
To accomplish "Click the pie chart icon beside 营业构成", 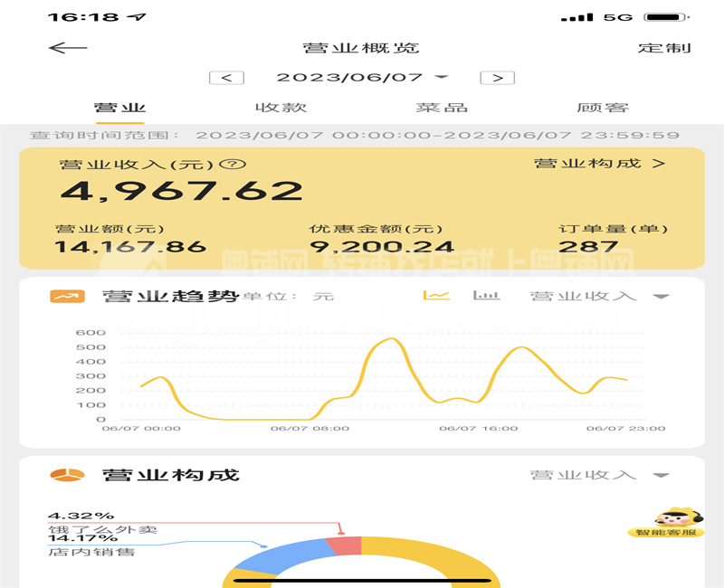I will coord(67,475).
